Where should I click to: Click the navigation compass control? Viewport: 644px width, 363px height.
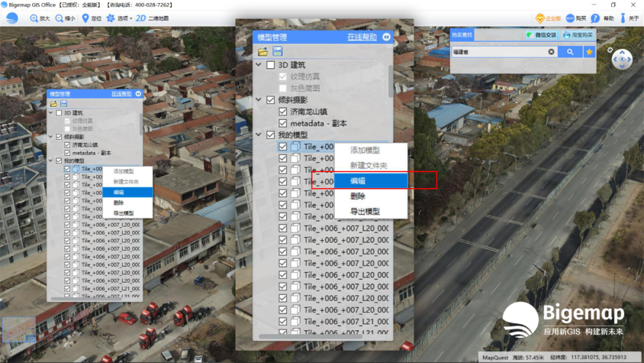(x=622, y=60)
